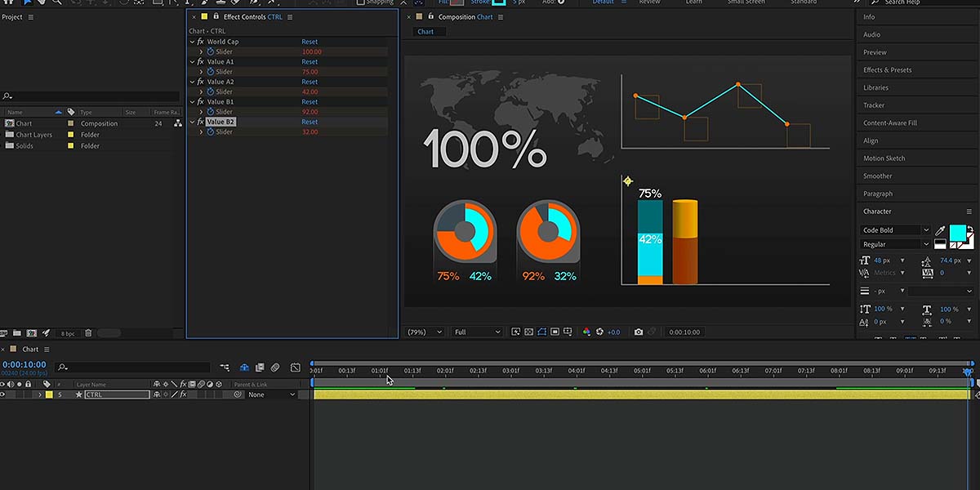
Task: Click the parent pick whip for CTRL layer
Action: click(x=238, y=394)
